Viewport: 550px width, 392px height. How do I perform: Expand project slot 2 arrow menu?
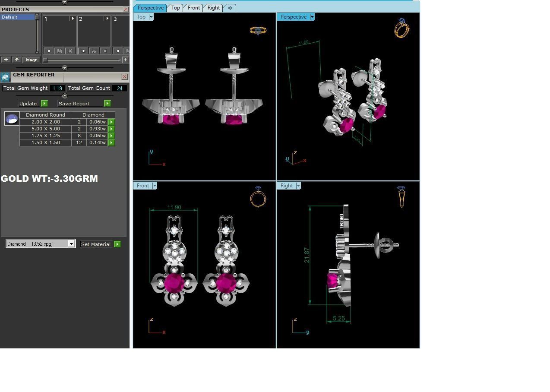click(x=107, y=19)
